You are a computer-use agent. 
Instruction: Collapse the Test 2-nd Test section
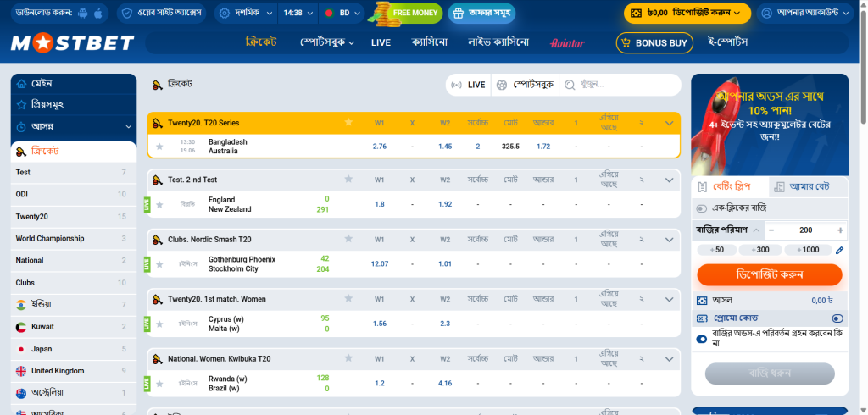(669, 180)
